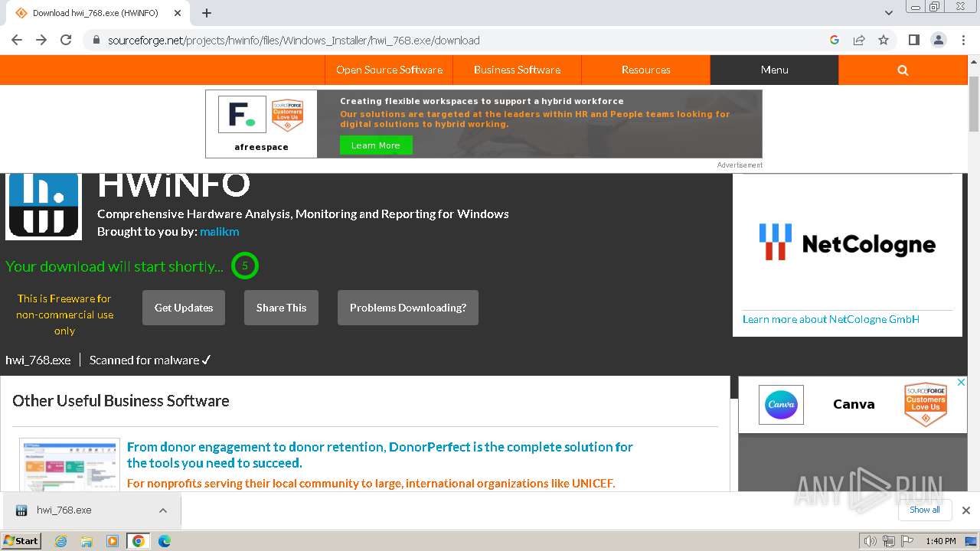Screen dimensions: 980x551
Task: Click the site lock icon in address bar
Action: pos(96,40)
